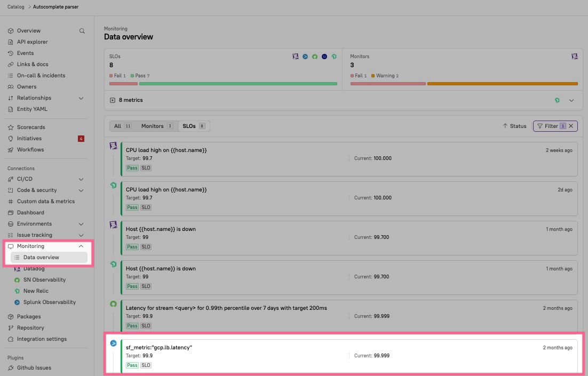This screenshot has height=376, width=588.
Task: Open Dashboard in sidebar
Action: (30, 213)
